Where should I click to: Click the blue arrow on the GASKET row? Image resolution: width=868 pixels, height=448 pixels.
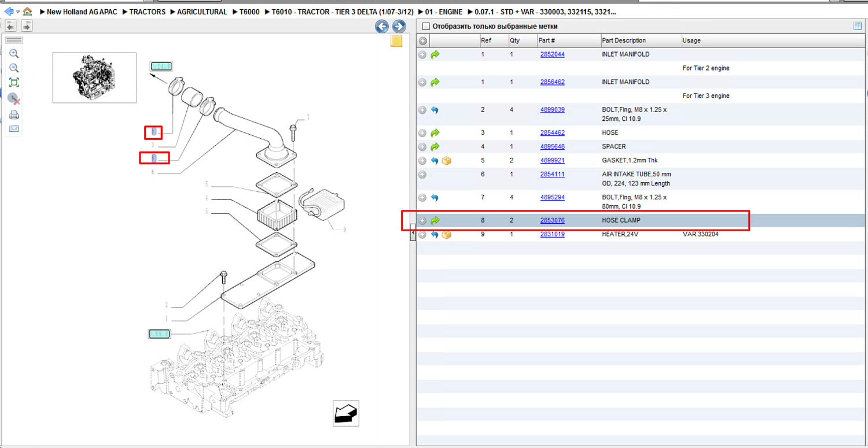pos(435,161)
